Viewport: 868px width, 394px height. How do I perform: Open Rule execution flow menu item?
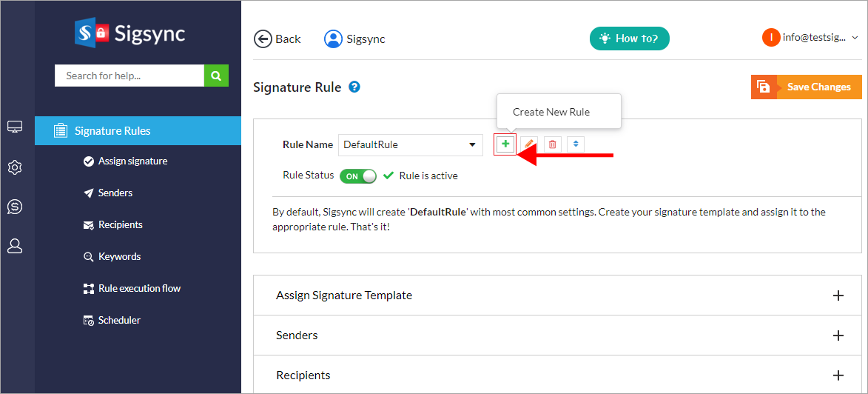139,289
